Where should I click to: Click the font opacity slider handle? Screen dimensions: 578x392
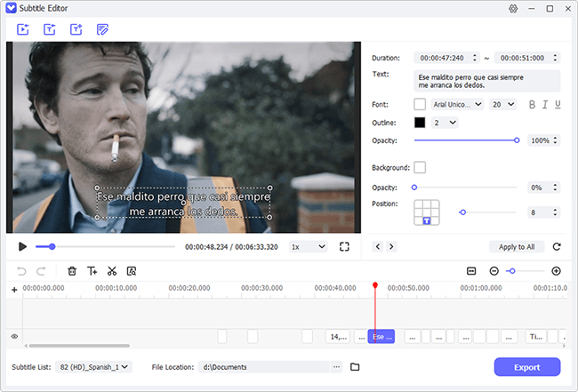coord(517,140)
